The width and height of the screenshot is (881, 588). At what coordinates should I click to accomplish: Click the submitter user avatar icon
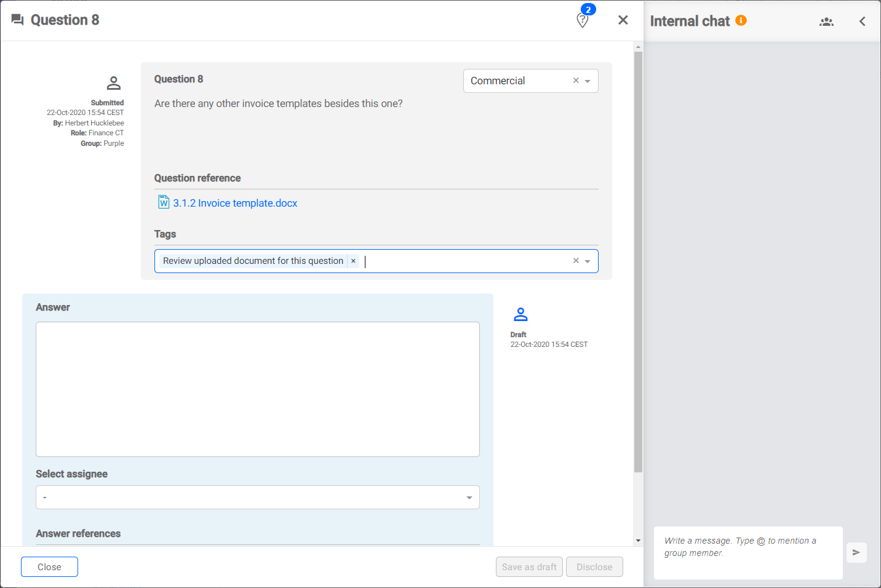tap(114, 83)
